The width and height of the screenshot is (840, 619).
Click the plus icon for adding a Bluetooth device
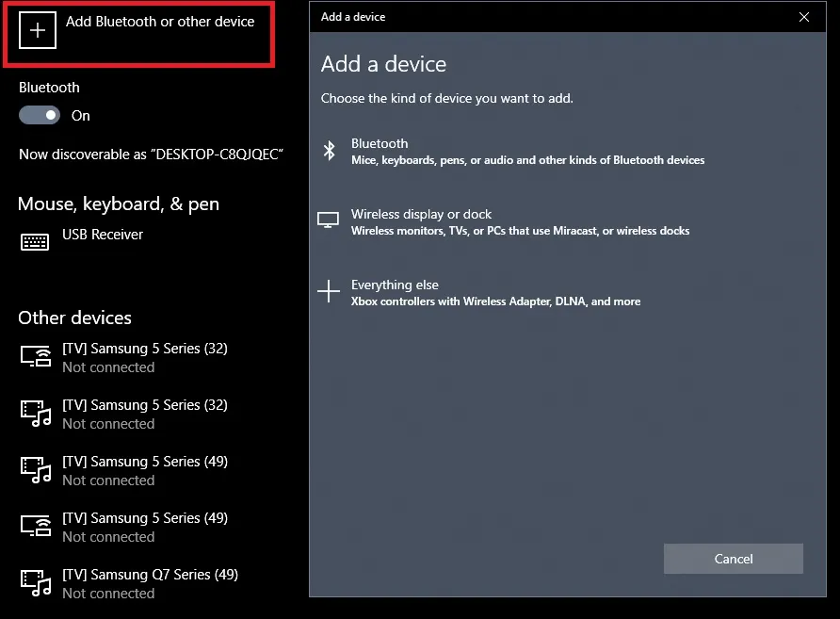click(38, 30)
